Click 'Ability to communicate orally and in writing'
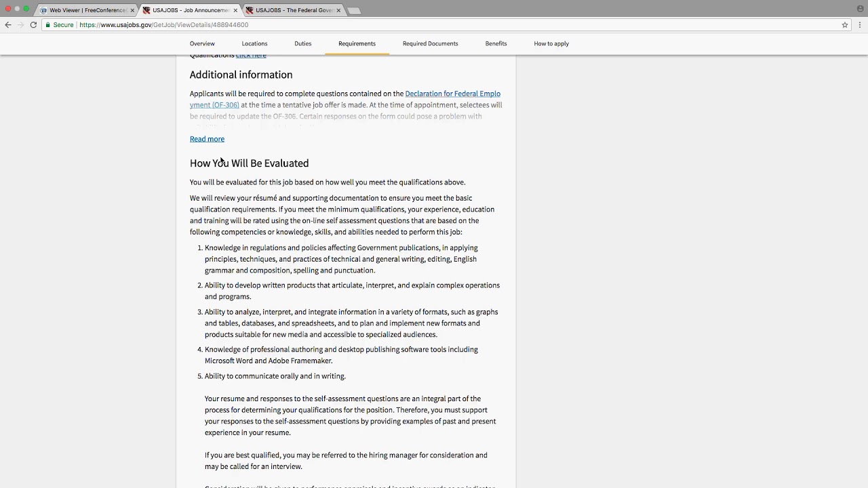The height and width of the screenshot is (488, 868). tap(275, 376)
